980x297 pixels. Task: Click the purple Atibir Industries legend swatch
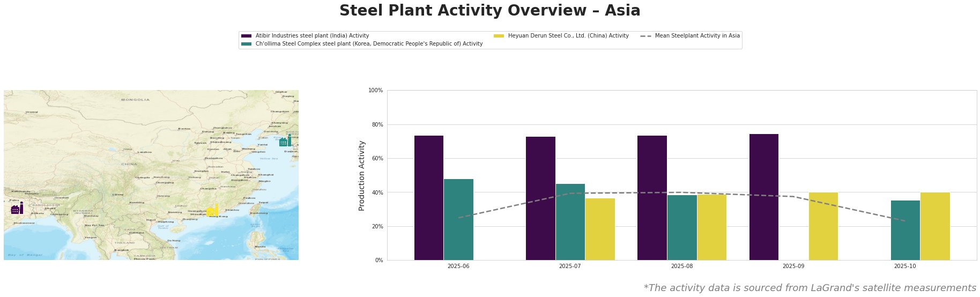(x=246, y=36)
